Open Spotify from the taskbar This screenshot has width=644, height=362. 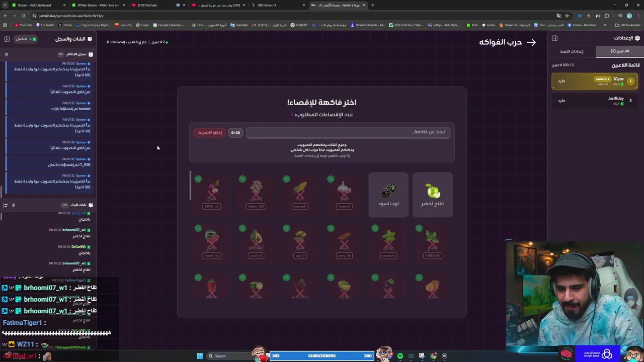coord(400,356)
